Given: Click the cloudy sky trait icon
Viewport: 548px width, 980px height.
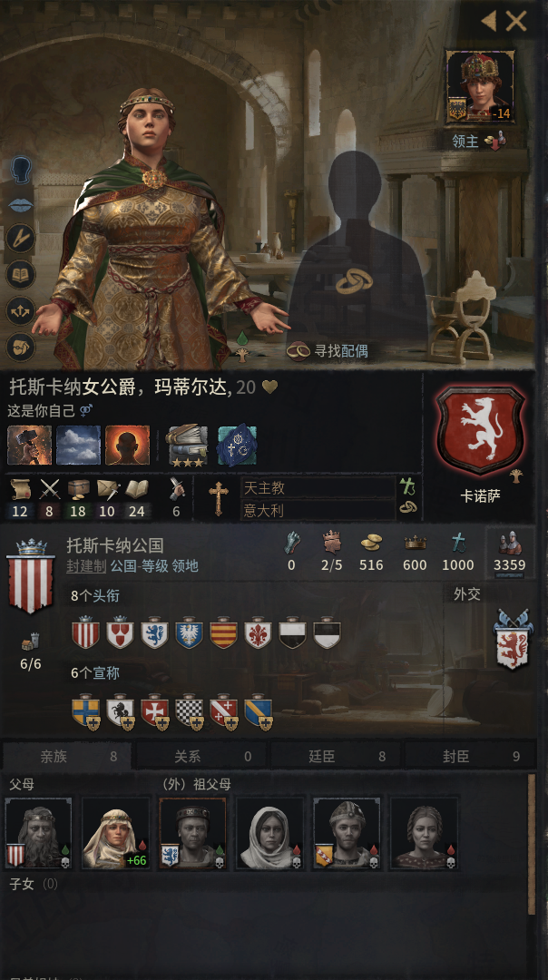Looking at the screenshot, I should click(x=78, y=445).
